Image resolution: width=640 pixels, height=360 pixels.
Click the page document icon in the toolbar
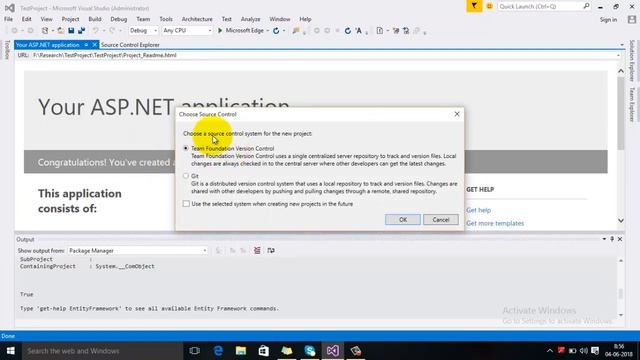point(380,31)
